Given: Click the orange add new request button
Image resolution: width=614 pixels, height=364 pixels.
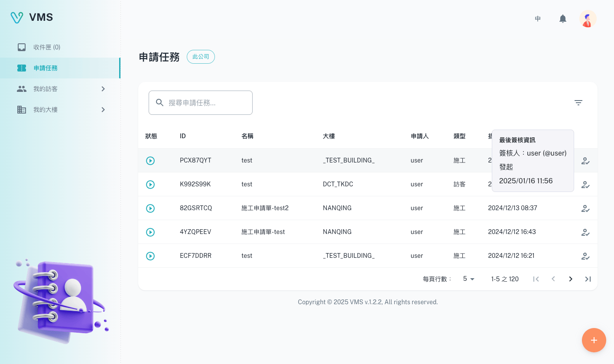Looking at the screenshot, I should (x=594, y=340).
